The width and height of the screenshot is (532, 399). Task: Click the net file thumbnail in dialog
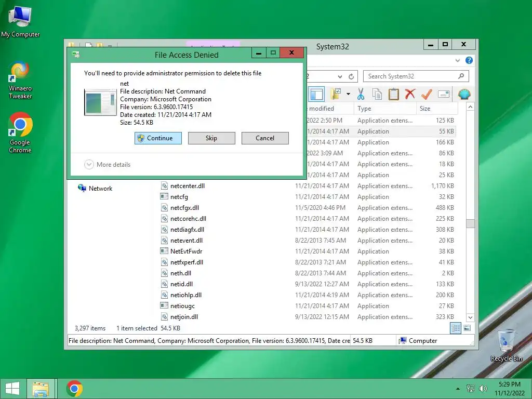point(100,102)
